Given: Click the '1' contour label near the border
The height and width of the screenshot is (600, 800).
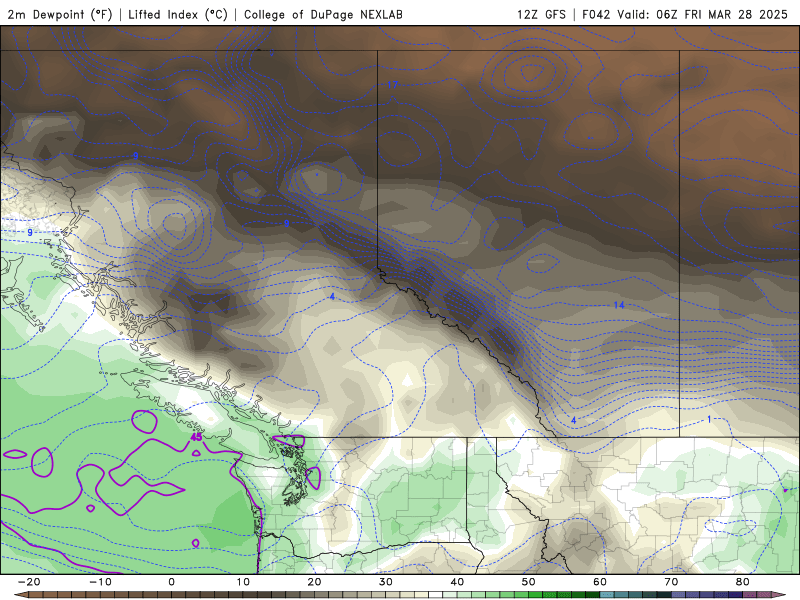Looking at the screenshot, I should pos(709,419).
